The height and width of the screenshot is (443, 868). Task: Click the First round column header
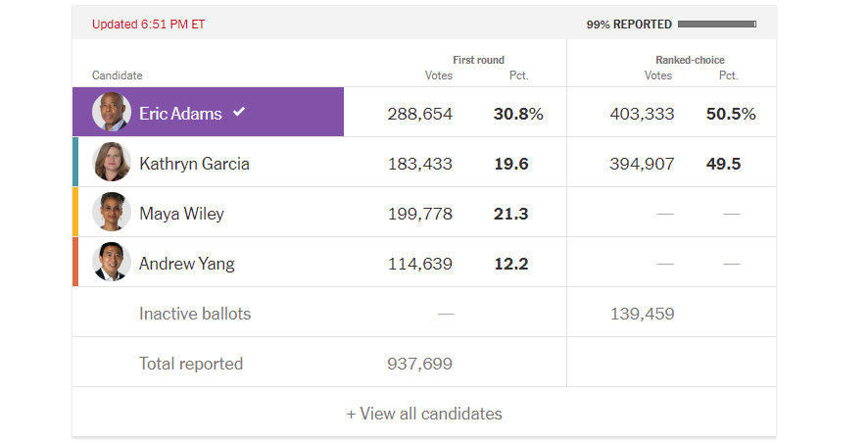click(x=478, y=60)
